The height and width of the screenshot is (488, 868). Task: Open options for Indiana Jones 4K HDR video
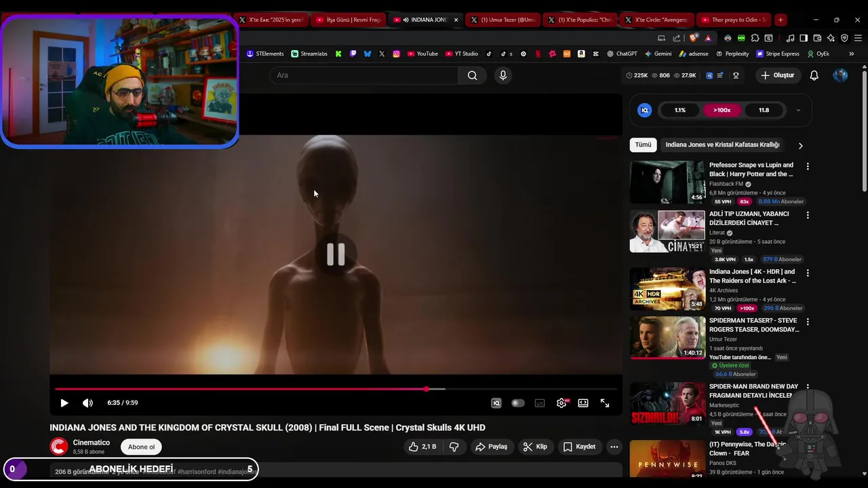pyautogui.click(x=808, y=272)
